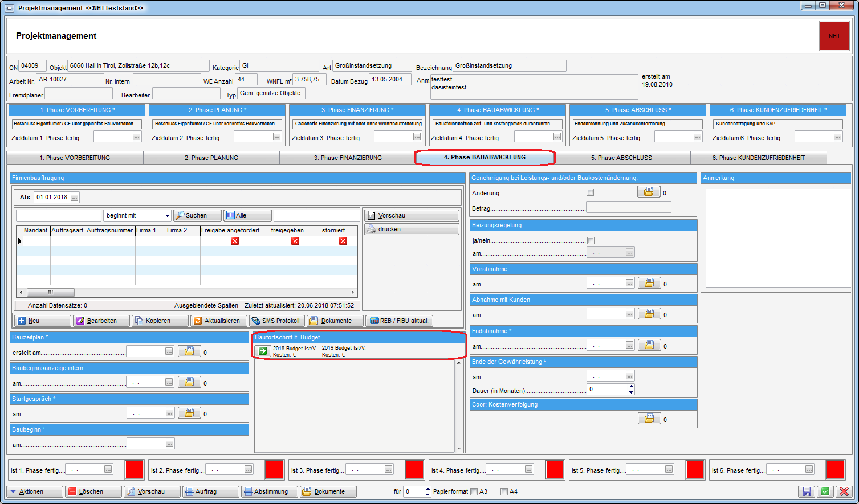Click the green arrow in Baufortschritt lt. Budget
This screenshot has height=504, width=859.
pos(262,351)
